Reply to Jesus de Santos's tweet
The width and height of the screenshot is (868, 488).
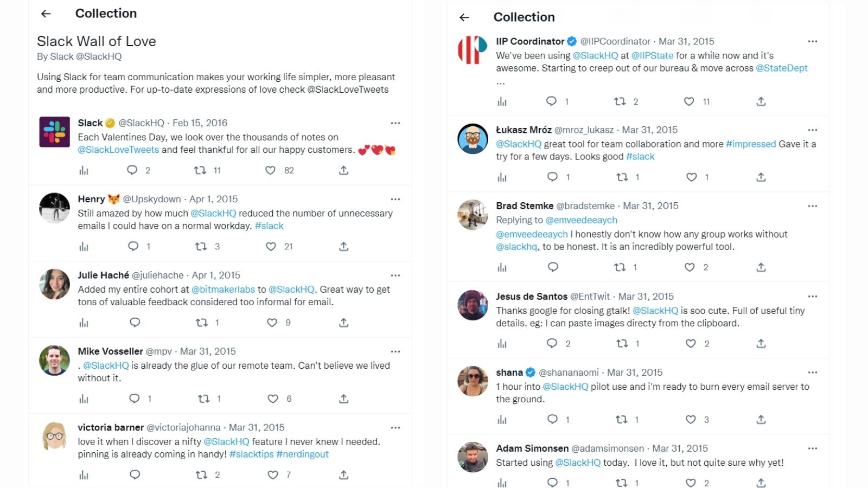552,343
